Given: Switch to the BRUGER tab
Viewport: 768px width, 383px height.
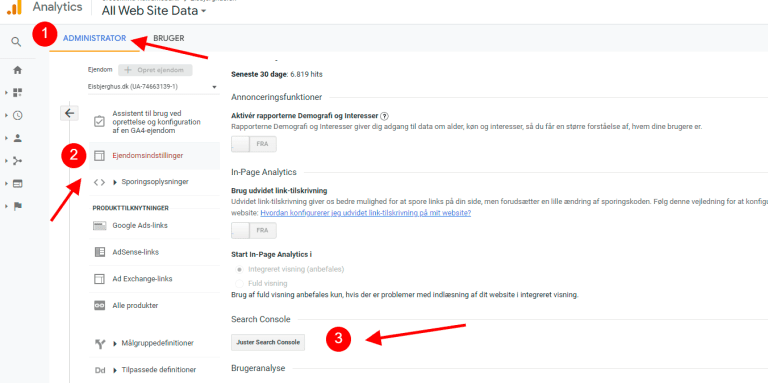Looking at the screenshot, I should (168, 38).
